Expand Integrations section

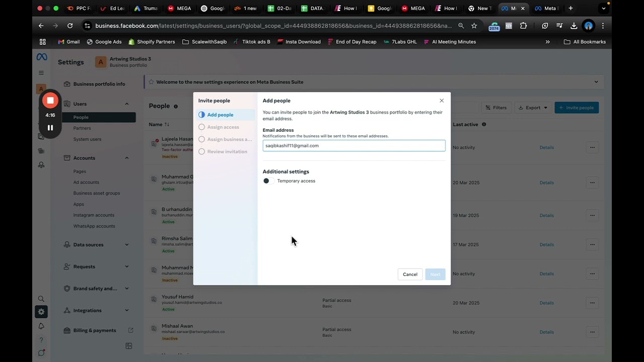click(x=127, y=310)
